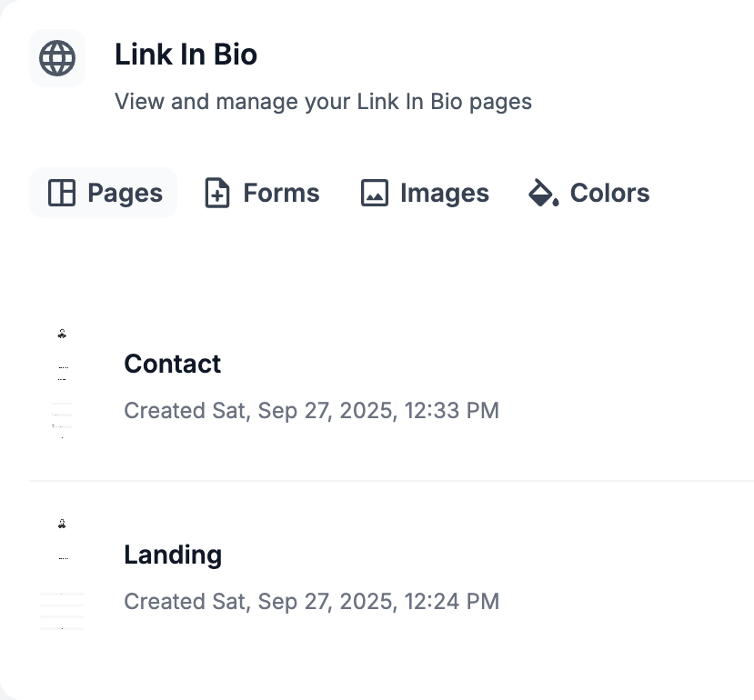Open the Landing page thumbnail preview
This screenshot has width=754, height=700.
(62, 576)
